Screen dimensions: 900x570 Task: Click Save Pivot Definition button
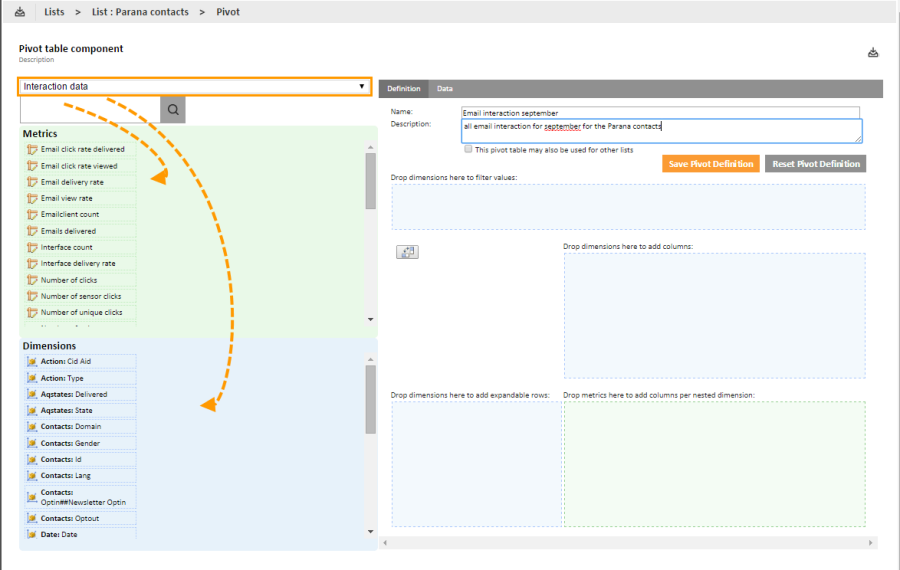(710, 164)
